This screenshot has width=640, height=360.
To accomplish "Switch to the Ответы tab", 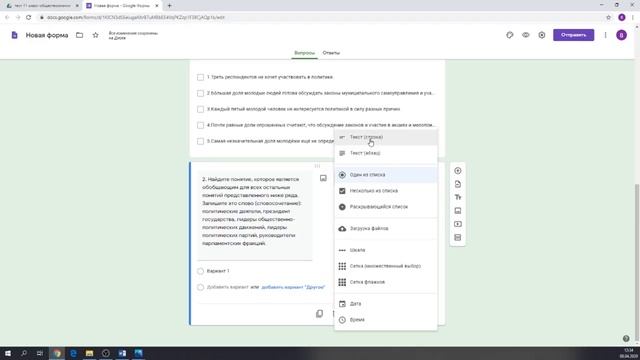I will [x=331, y=53].
